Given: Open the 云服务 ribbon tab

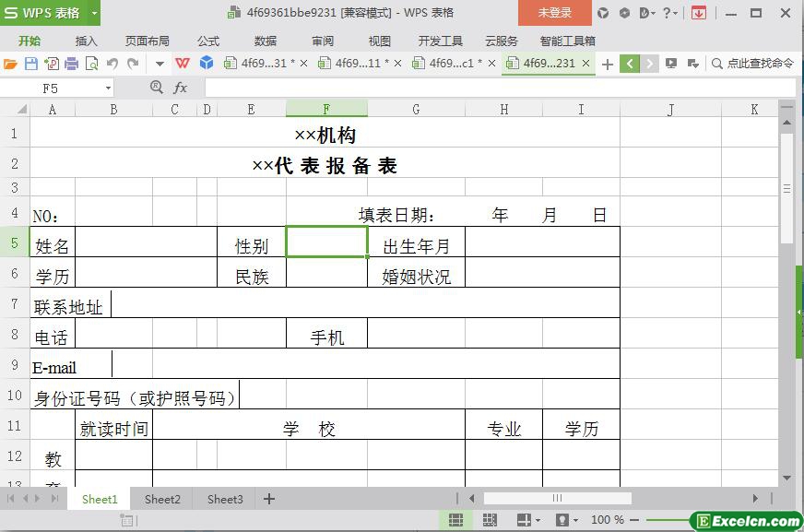Looking at the screenshot, I should (x=501, y=41).
